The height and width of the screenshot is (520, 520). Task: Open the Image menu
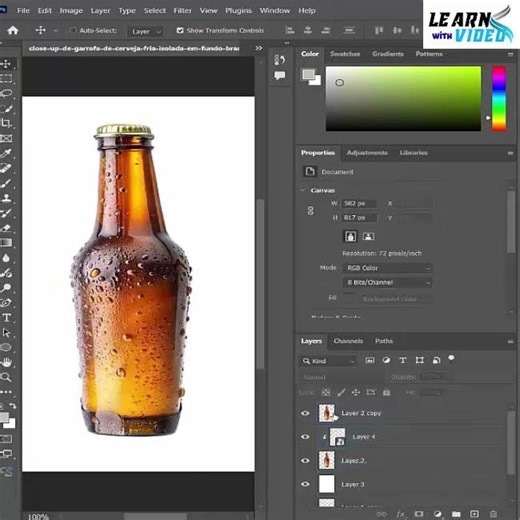pyautogui.click(x=71, y=10)
